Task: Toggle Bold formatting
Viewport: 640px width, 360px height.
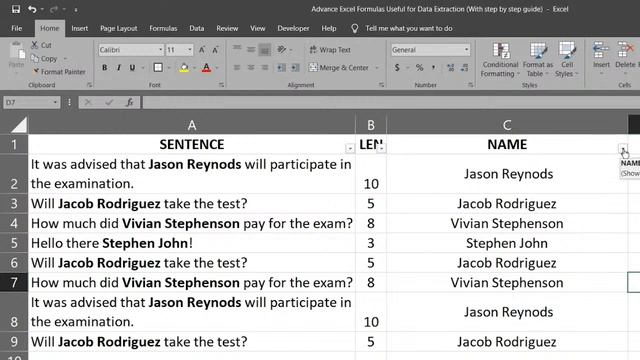Action: click(104, 67)
